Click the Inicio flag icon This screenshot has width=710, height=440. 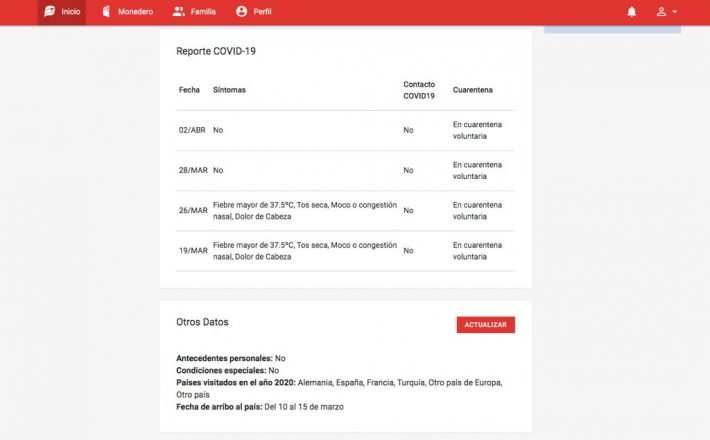pos(49,11)
